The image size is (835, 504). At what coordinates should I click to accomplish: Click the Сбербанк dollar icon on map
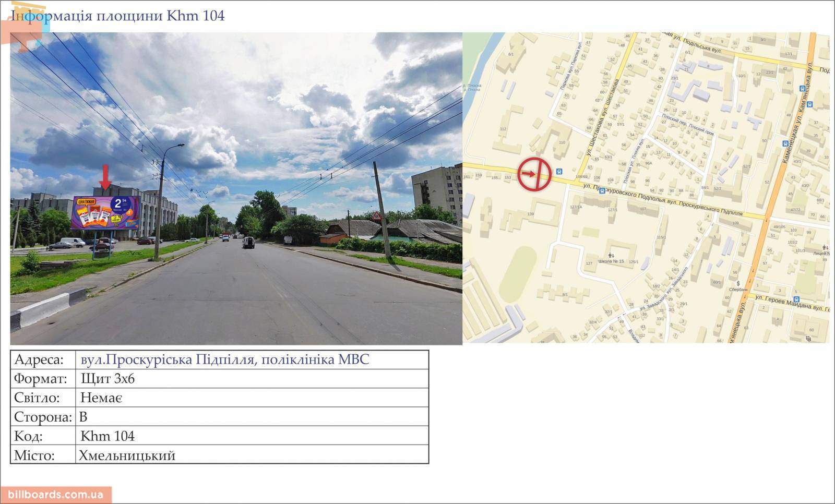[x=738, y=283]
